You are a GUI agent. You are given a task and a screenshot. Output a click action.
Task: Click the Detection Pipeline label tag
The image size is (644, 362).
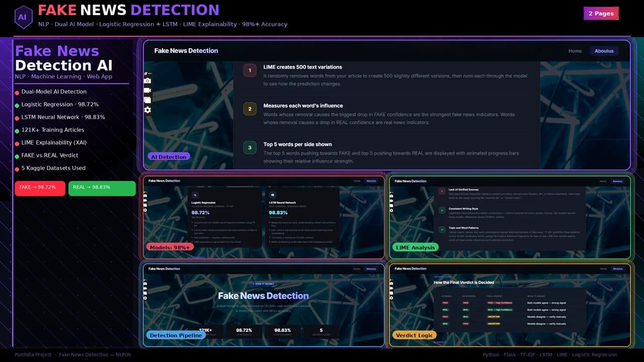click(x=176, y=335)
